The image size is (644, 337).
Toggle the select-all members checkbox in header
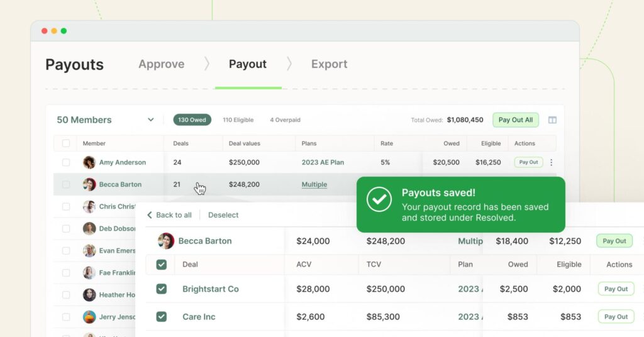pos(65,143)
